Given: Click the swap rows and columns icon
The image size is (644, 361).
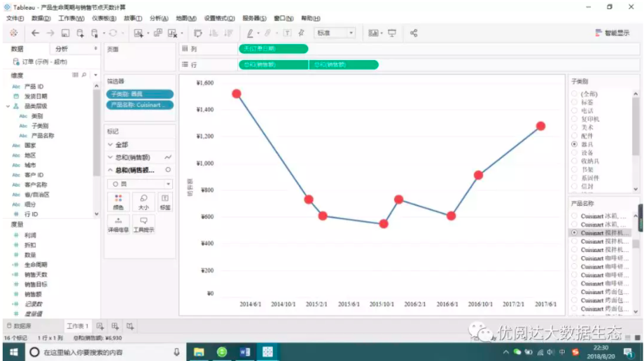Looking at the screenshot, I should (x=198, y=34).
